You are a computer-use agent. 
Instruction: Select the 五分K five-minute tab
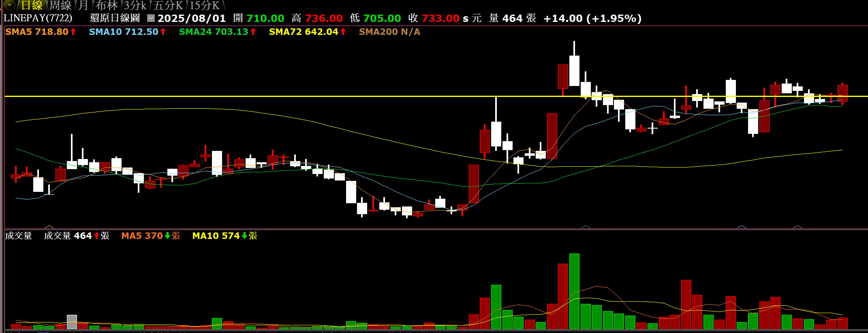168,6
